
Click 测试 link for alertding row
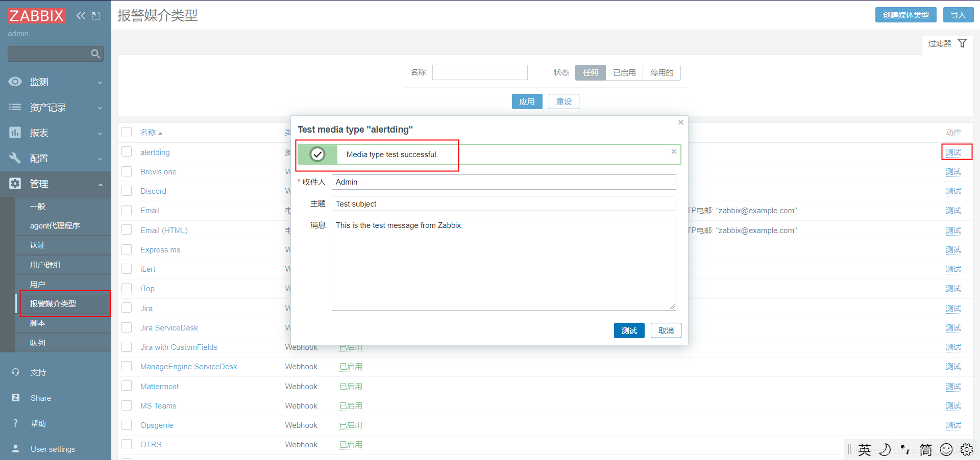(x=953, y=152)
